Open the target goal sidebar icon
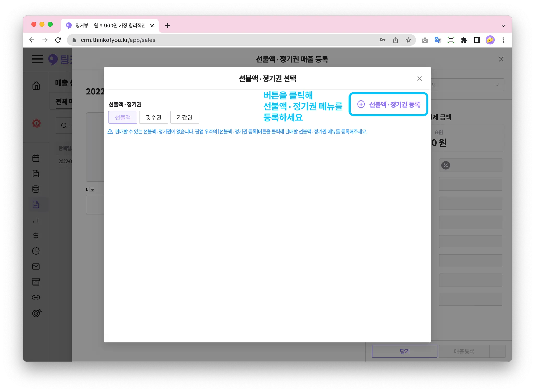The image size is (535, 392). tap(37, 313)
